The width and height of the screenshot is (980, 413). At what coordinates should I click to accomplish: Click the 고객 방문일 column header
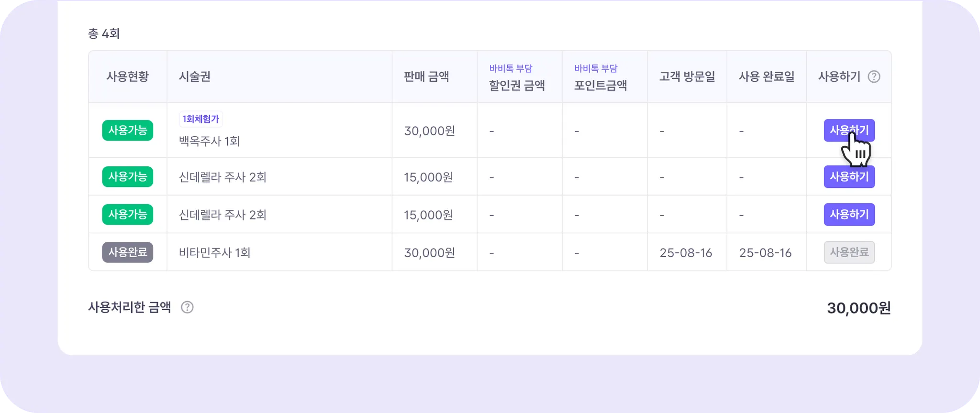pyautogui.click(x=687, y=76)
